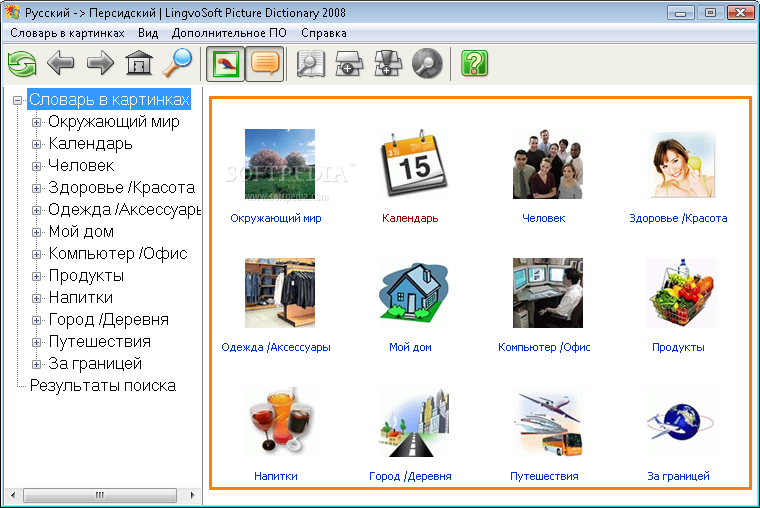Expand the Календарь tree node

click(36, 144)
